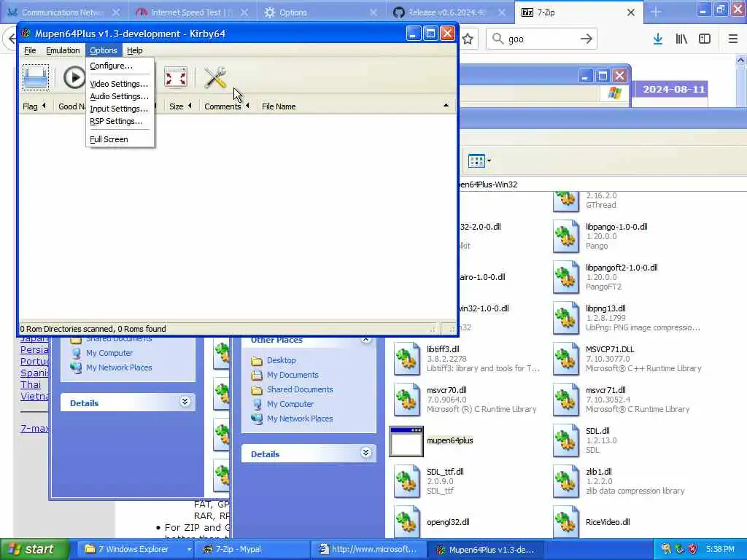Click the libpng13.dll file icon
747x560 pixels.
click(566, 318)
